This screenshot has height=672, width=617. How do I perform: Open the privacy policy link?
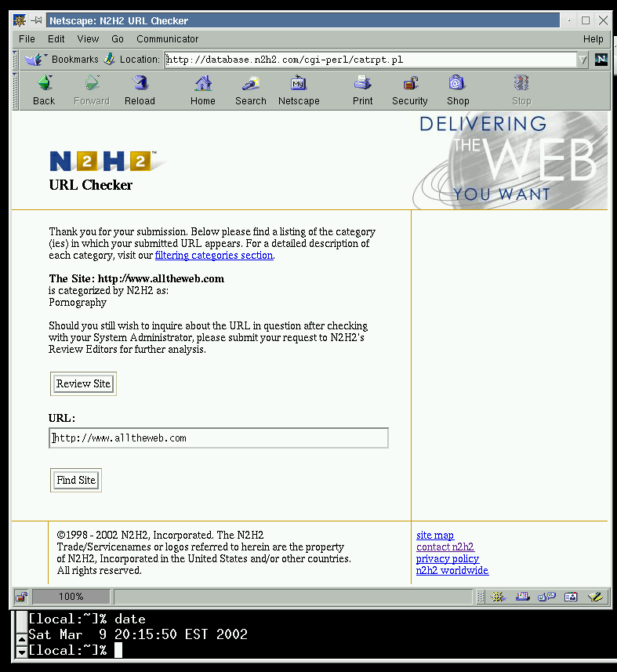(448, 559)
